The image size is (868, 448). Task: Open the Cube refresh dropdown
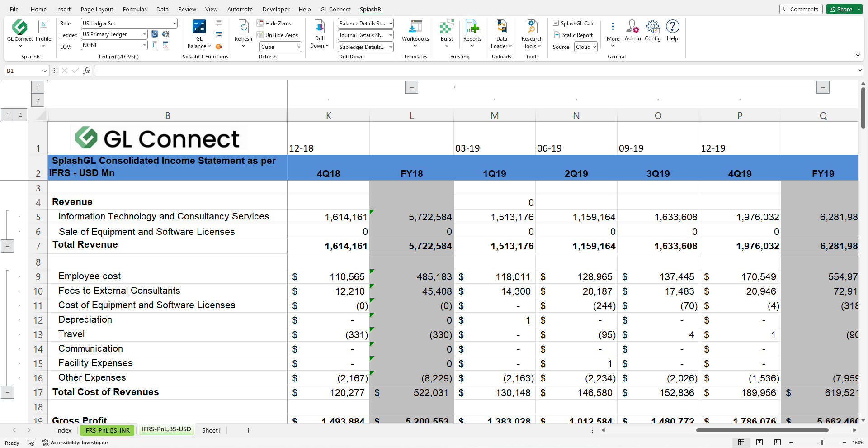point(299,47)
